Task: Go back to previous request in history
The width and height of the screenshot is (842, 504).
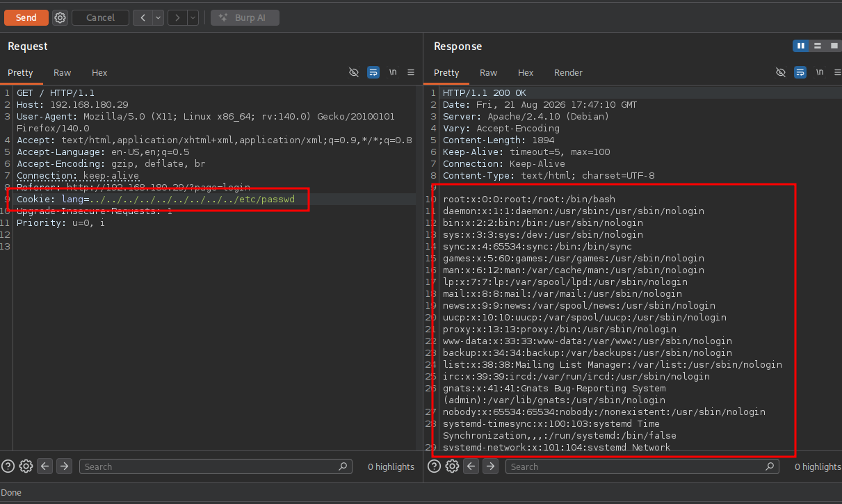Action: click(143, 17)
